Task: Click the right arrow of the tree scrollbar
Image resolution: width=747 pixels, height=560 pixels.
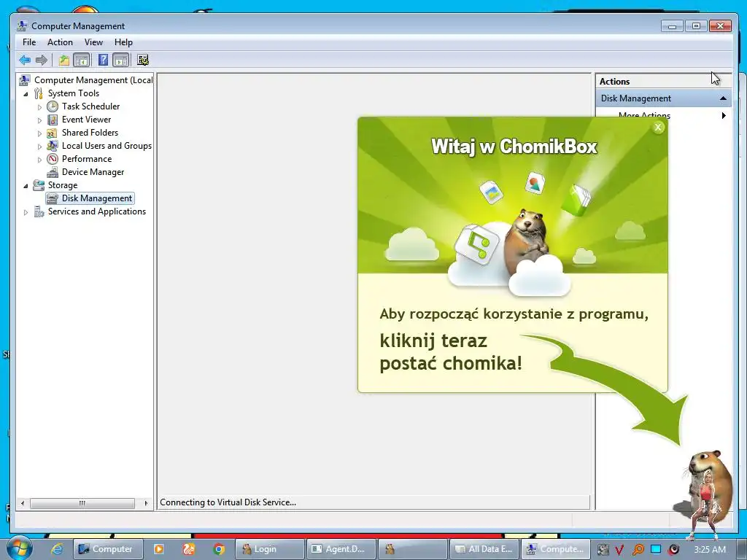Action: 146,503
